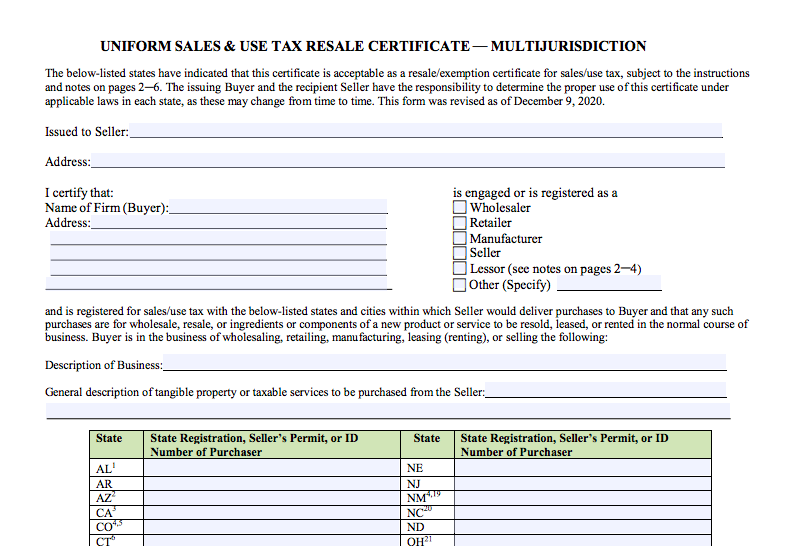Focus the seller Address field below Issued to Seller
Viewport: 811px width, 546px height.
click(x=407, y=161)
